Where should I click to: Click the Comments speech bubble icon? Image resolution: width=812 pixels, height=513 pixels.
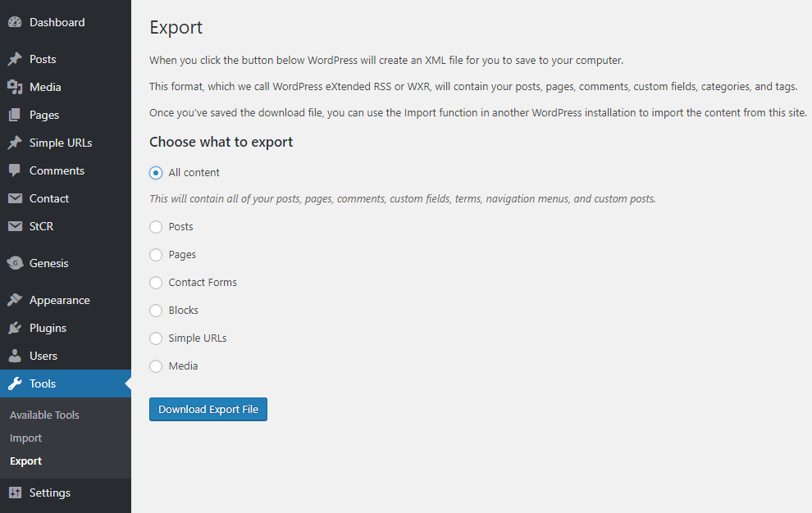(x=15, y=170)
